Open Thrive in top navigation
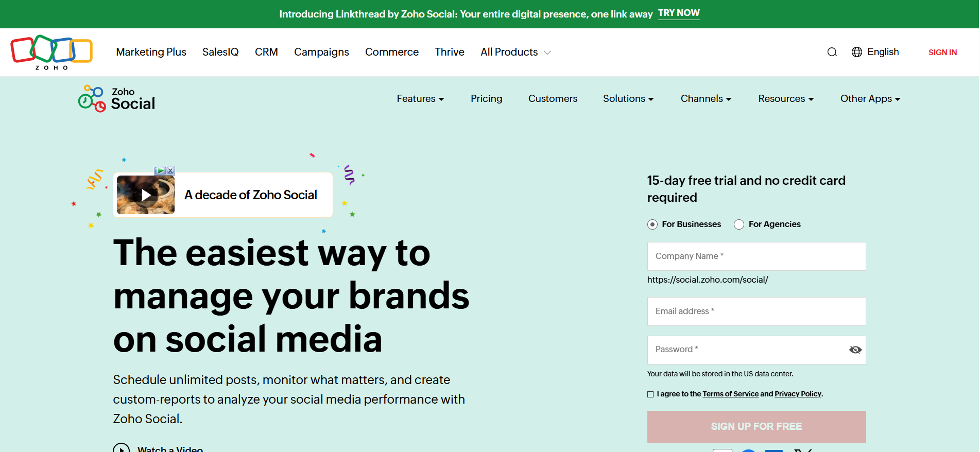The width and height of the screenshot is (980, 452). click(450, 52)
